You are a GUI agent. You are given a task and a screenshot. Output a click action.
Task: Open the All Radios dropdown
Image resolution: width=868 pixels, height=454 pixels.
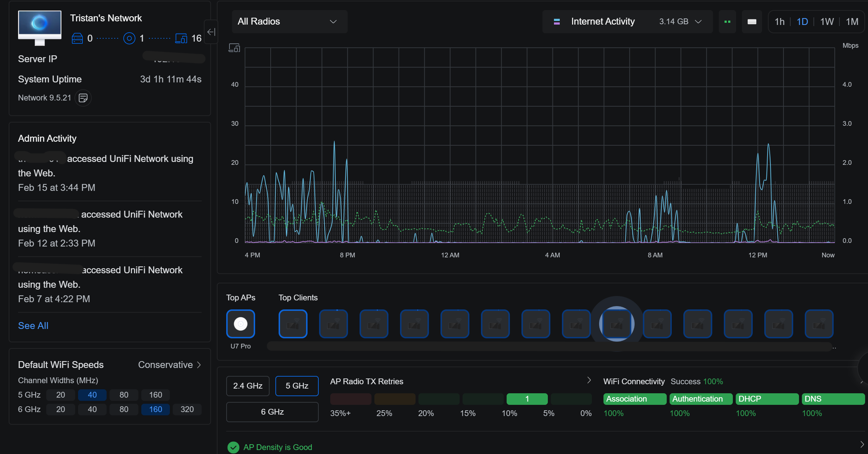pyautogui.click(x=289, y=21)
